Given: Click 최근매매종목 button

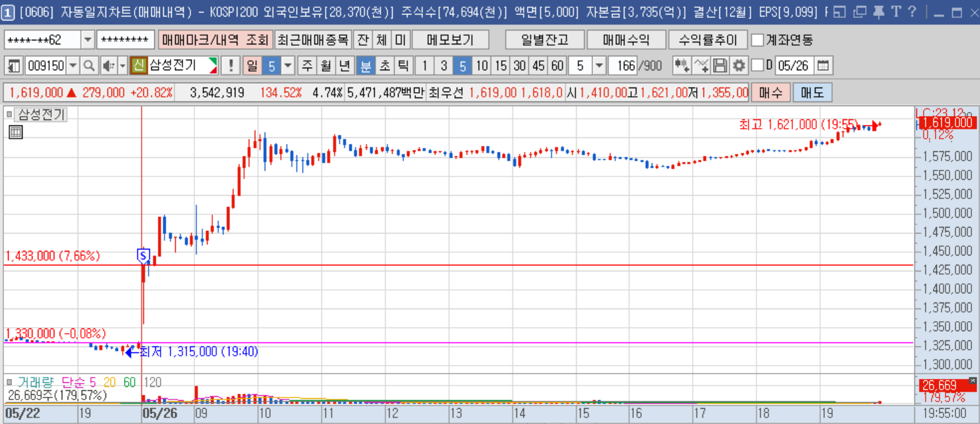Looking at the screenshot, I should click(x=312, y=40).
